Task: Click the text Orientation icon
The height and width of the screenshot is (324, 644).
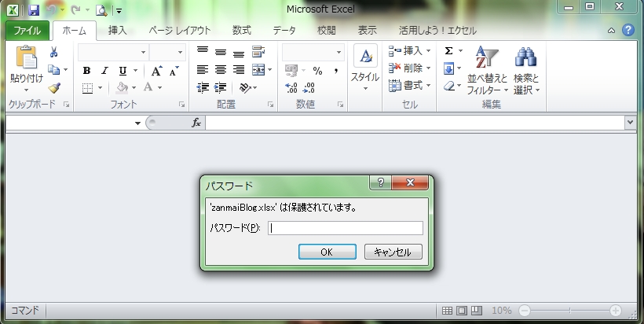Action: [x=245, y=87]
